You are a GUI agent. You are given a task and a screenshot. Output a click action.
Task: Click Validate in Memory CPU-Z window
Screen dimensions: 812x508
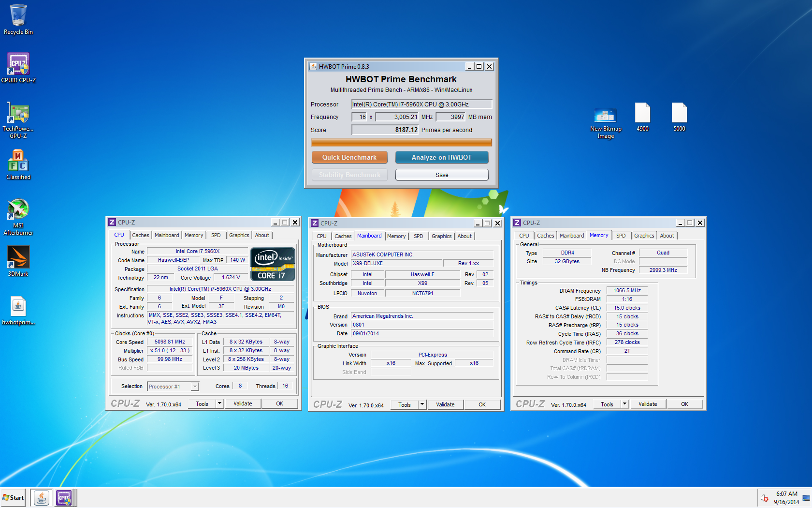pyautogui.click(x=648, y=404)
